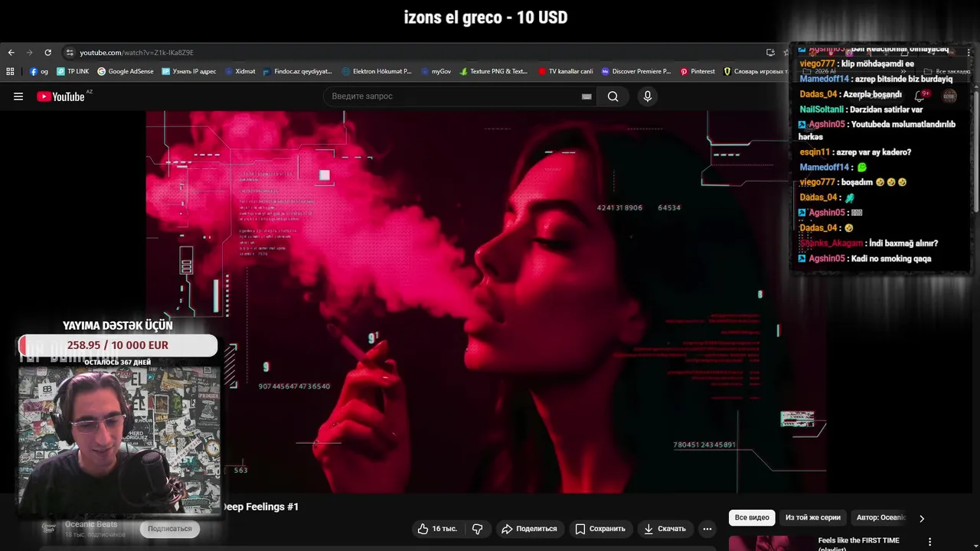Click chat message 'Kadi no smoking qaqa'
Screen dimensions: 980x551
[x=891, y=259]
